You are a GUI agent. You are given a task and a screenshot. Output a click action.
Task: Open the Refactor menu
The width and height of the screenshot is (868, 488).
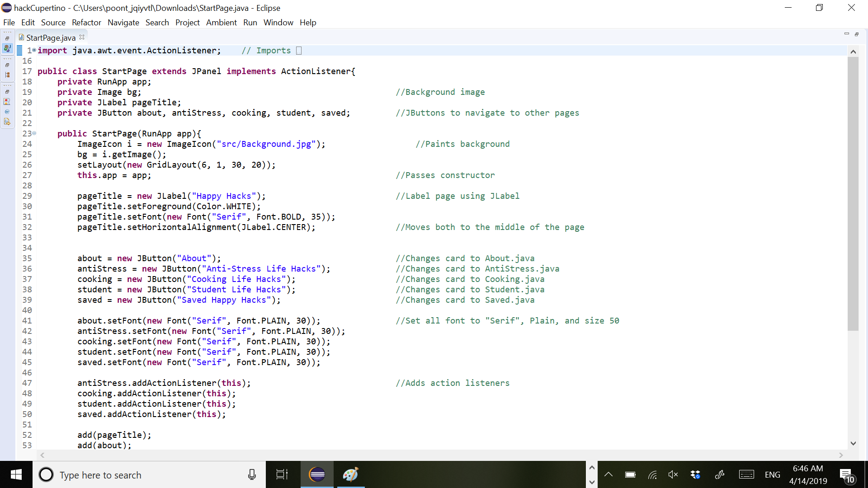point(86,23)
